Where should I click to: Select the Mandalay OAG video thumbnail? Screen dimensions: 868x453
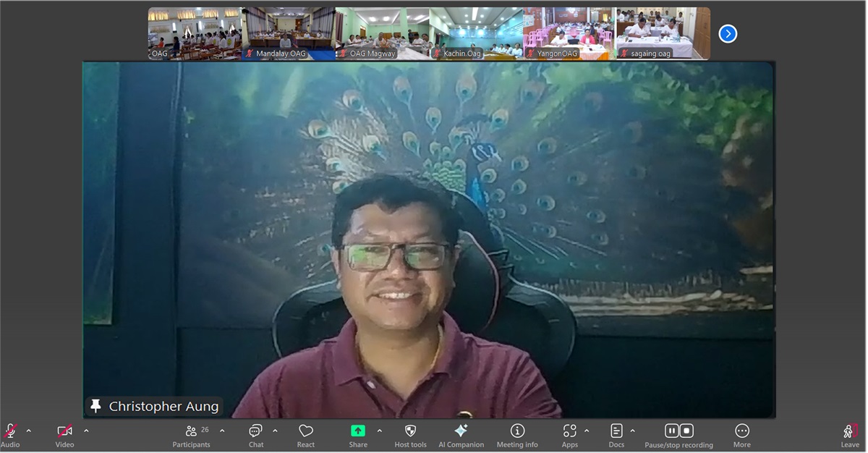click(288, 33)
